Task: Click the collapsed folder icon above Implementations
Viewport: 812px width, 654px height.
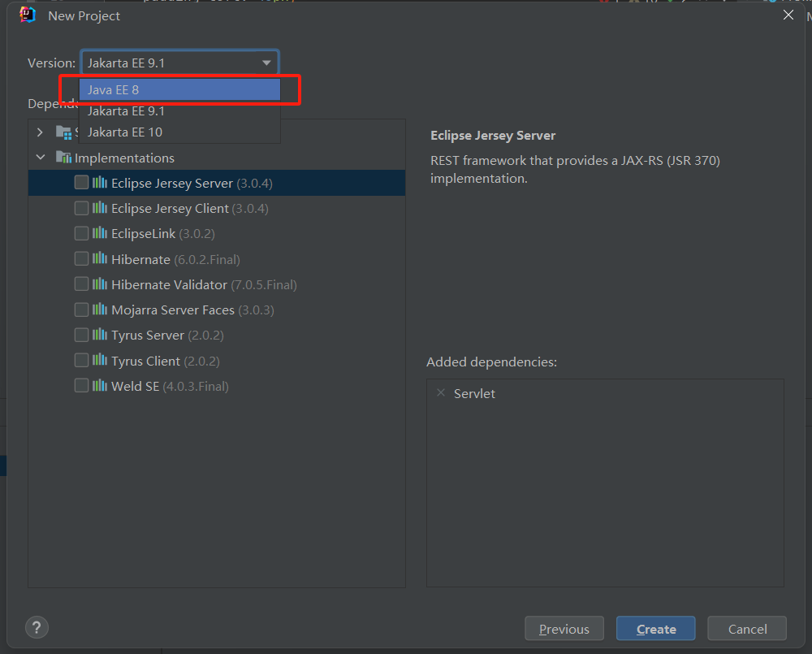Action: point(63,132)
